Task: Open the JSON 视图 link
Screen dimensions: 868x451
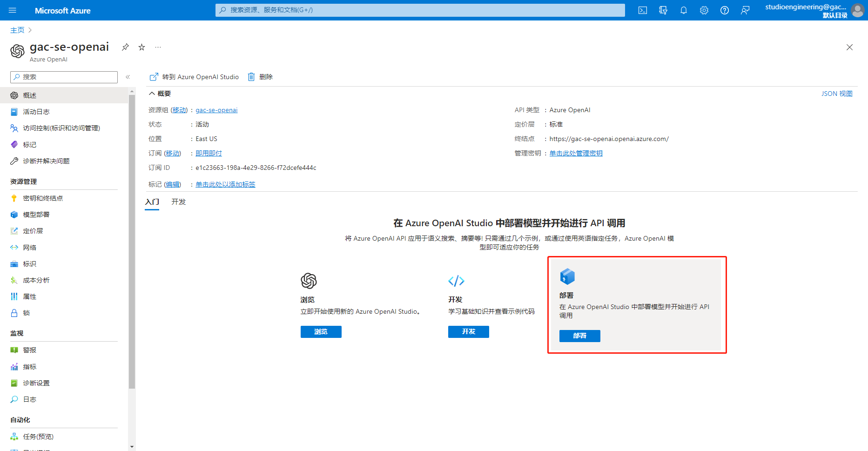Action: [x=837, y=94]
